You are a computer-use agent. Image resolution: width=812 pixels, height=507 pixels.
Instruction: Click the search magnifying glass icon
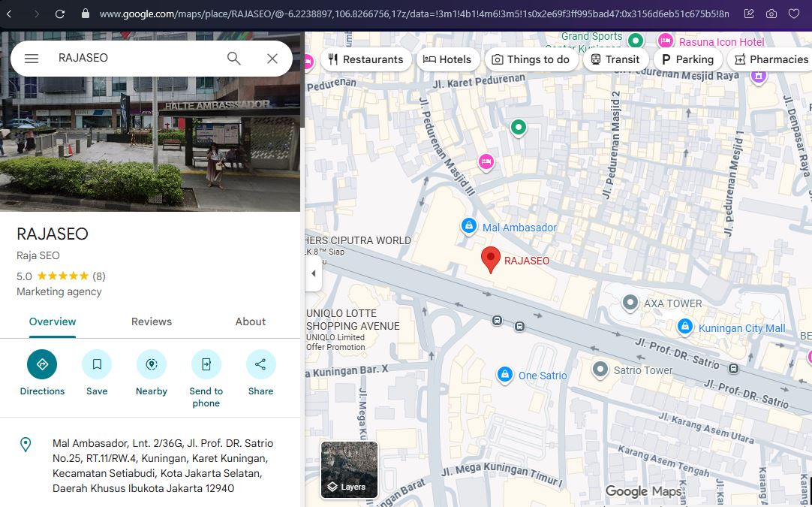click(x=233, y=58)
